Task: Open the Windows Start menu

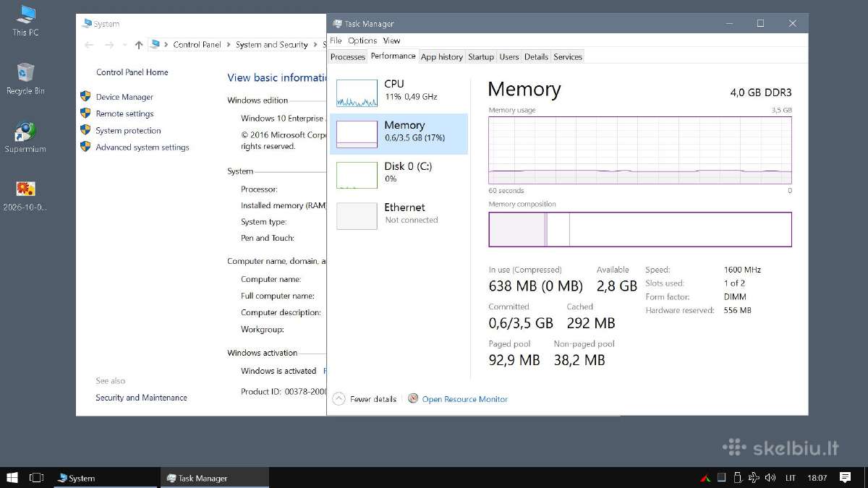Action: point(12,478)
